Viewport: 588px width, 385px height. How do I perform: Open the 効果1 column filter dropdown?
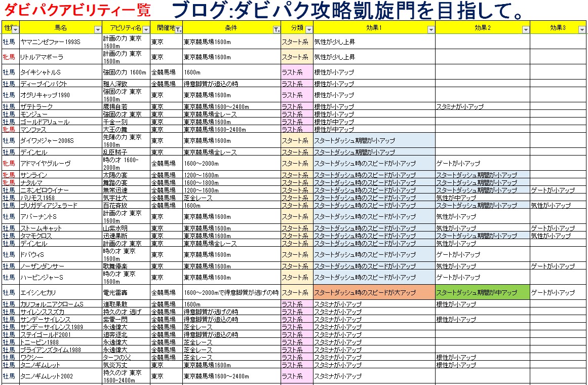[431, 29]
